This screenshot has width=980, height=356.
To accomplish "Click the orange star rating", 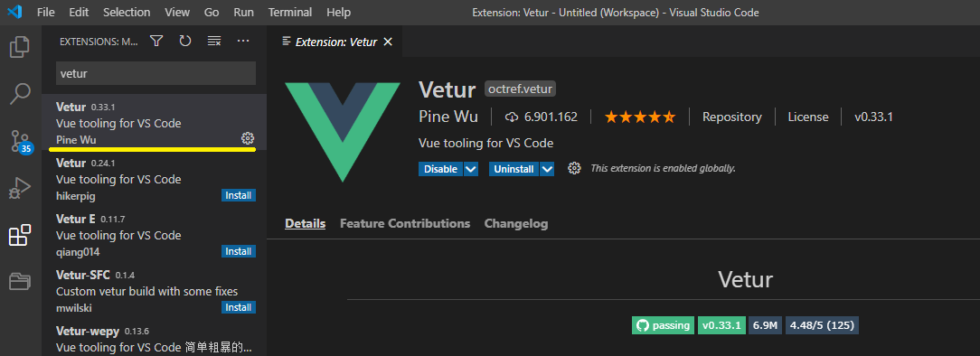I will [640, 117].
